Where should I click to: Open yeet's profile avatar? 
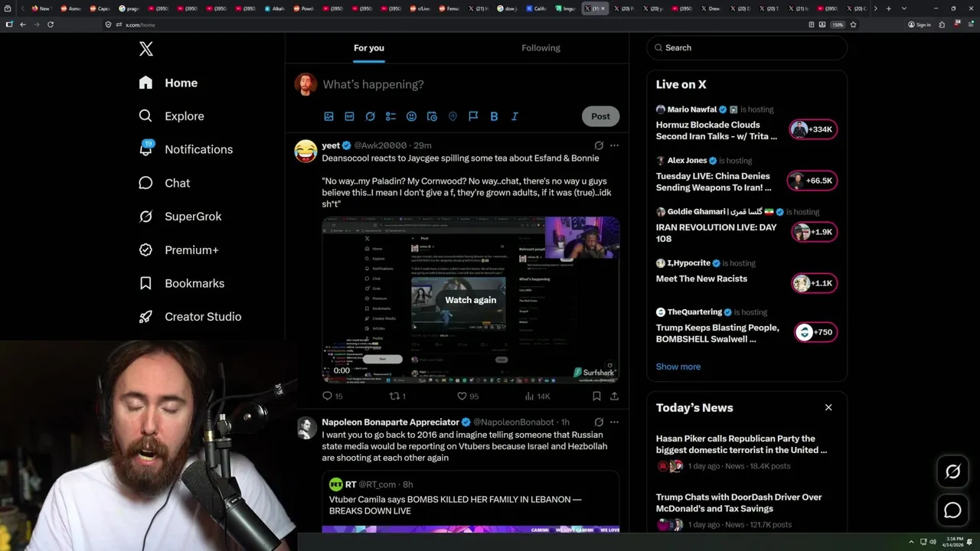pyautogui.click(x=305, y=151)
